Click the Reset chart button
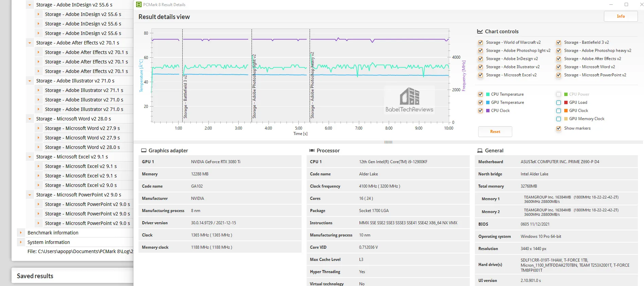 (x=495, y=132)
